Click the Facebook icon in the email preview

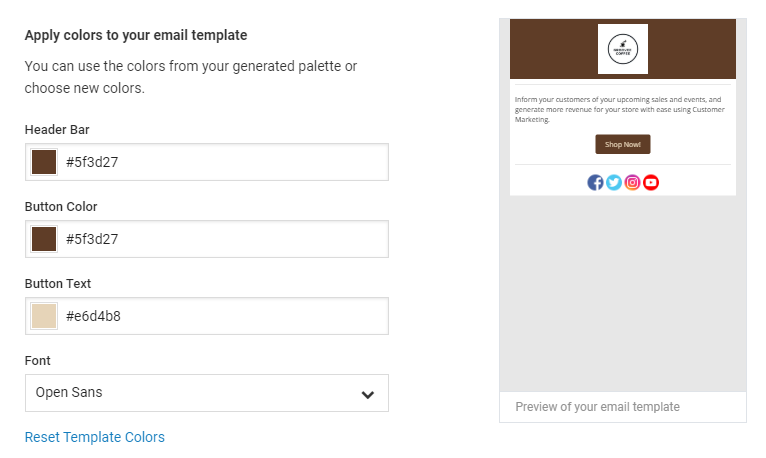(x=595, y=183)
